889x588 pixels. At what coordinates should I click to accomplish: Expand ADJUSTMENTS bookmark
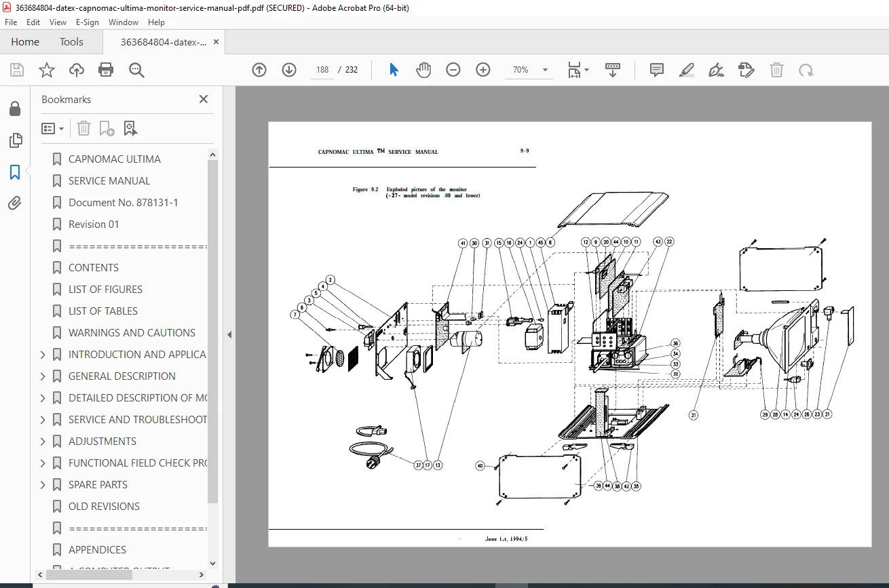pos(43,442)
